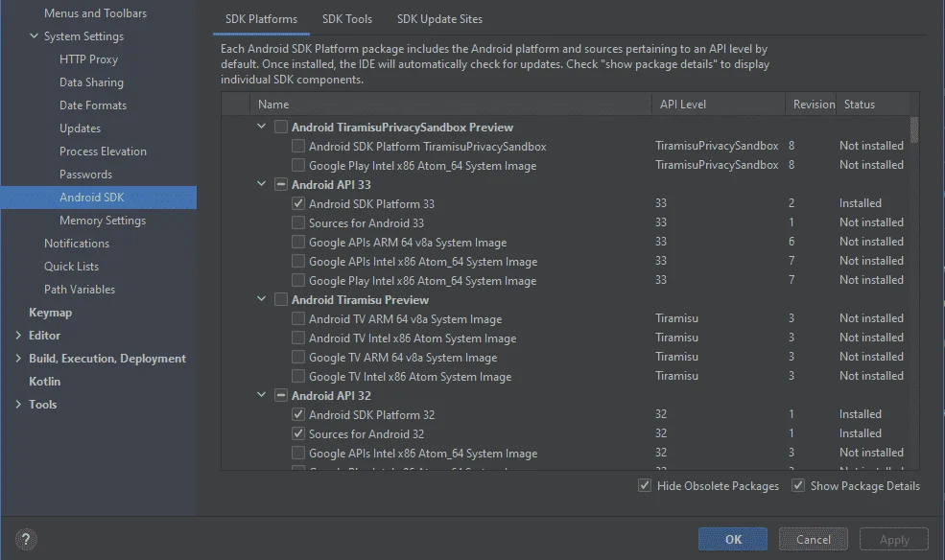This screenshot has height=560, width=945.
Task: Open HTTP Proxy settings
Action: [88, 59]
